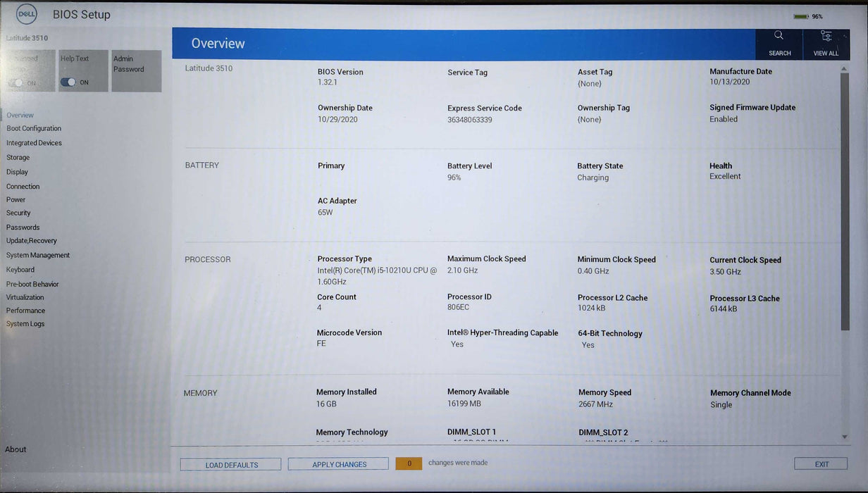Click the Dell logo
Screen dimensions: 868x493
pyautogui.click(x=26, y=13)
